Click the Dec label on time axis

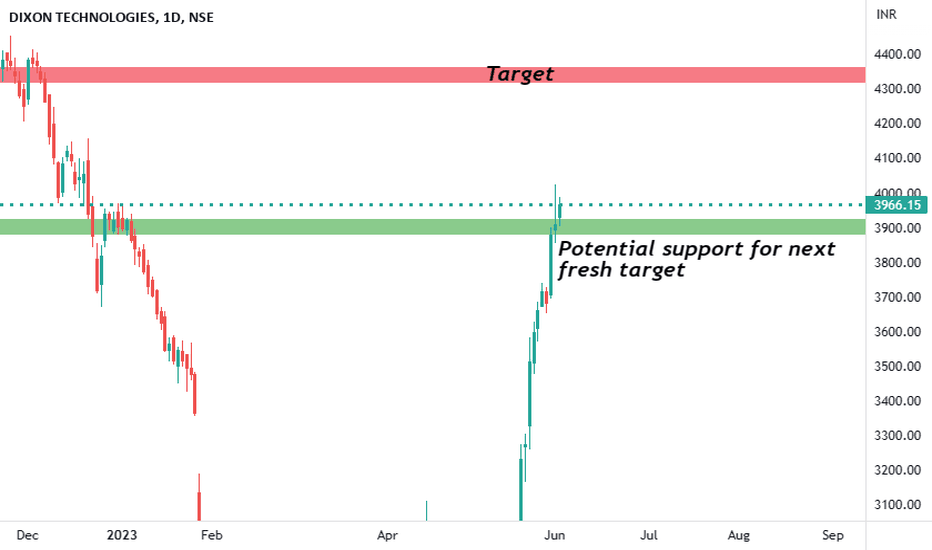[x=27, y=535]
